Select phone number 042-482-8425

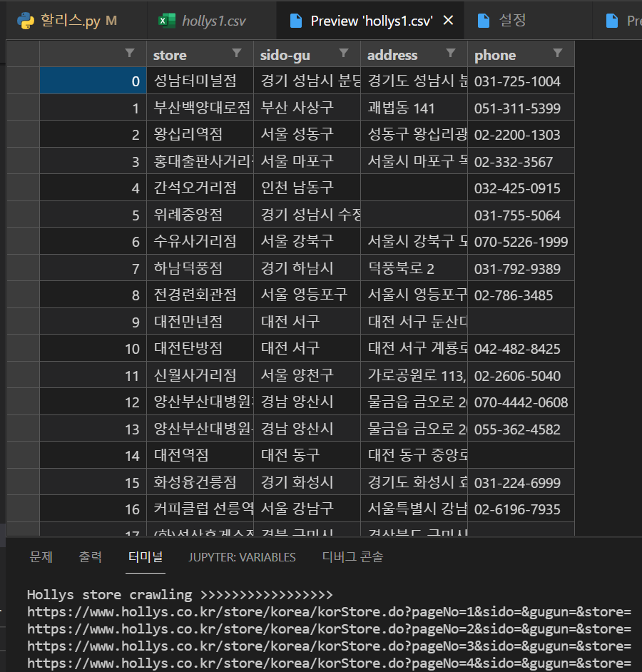[x=521, y=348]
